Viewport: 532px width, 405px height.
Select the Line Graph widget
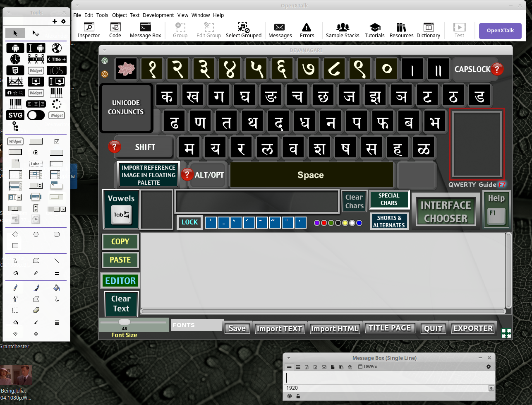click(x=15, y=82)
